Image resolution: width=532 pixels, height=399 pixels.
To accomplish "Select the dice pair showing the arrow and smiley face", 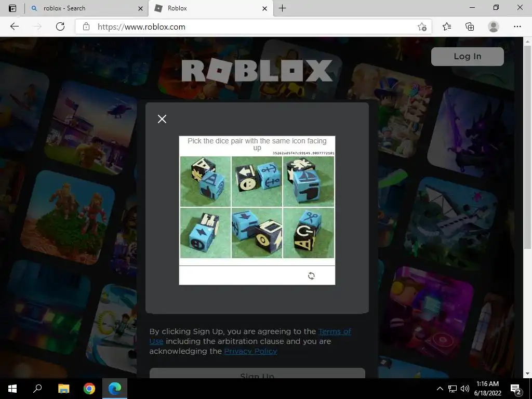I will [257, 181].
